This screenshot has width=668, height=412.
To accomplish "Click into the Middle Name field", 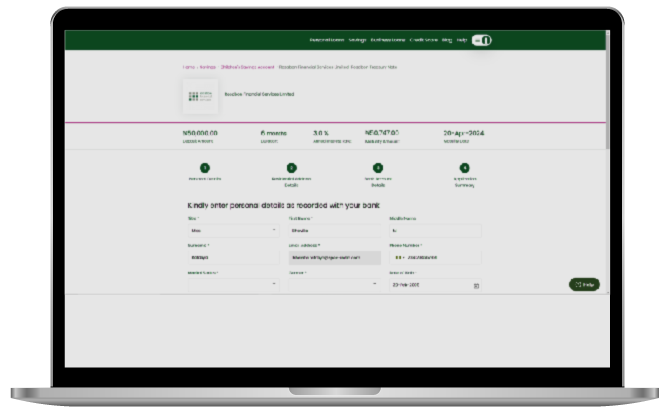I will 434,230.
